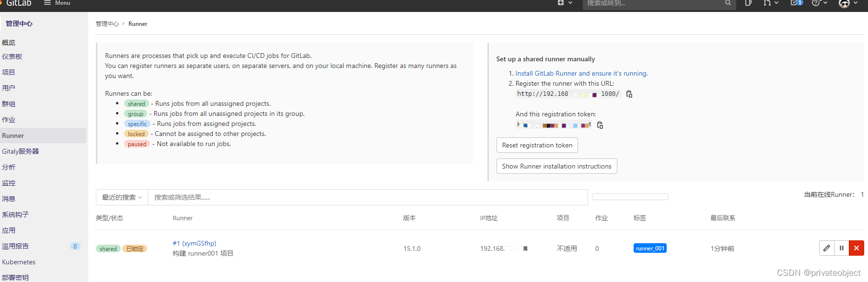This screenshot has width=868, height=282.
Task: Click 当前在线Runner count text
Action: coord(834,194)
